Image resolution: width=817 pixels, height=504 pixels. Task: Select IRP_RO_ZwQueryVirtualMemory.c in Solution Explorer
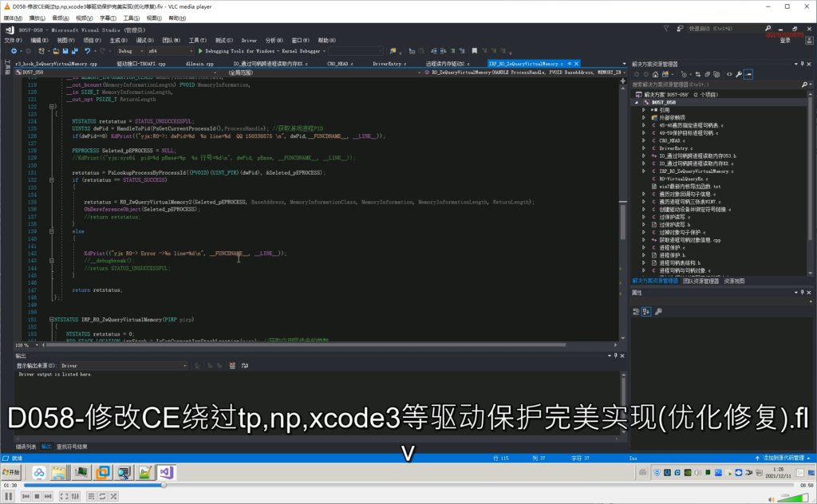point(696,171)
